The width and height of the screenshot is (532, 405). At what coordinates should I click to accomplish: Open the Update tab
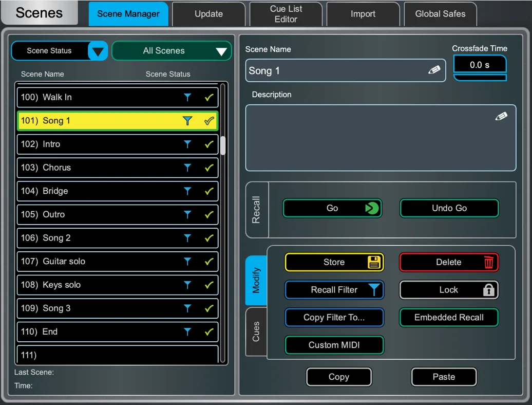(208, 14)
